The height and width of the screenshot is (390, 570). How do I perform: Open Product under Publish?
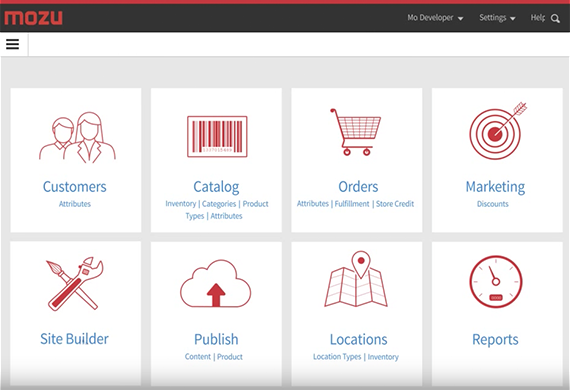coord(230,357)
